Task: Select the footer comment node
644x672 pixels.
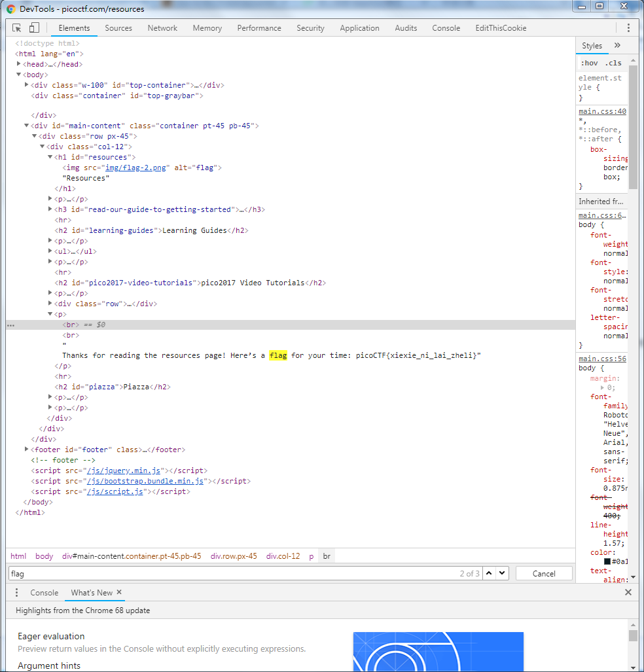Action: [x=63, y=460]
